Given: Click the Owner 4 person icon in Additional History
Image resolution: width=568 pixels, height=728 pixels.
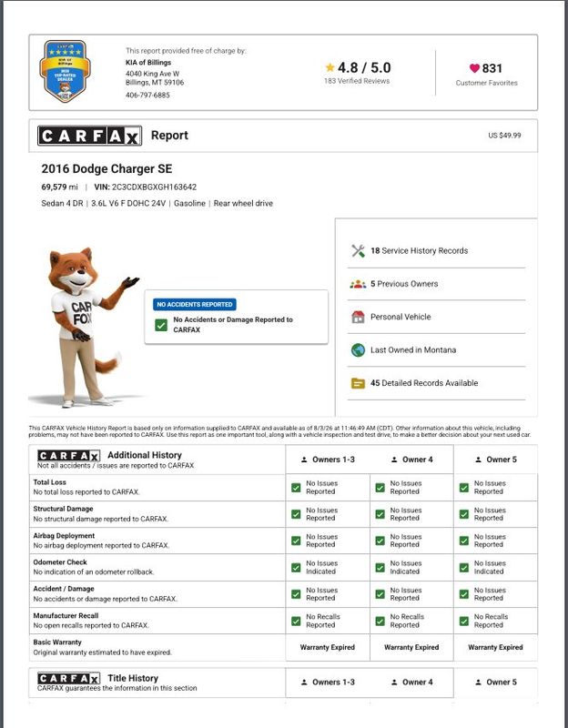Looking at the screenshot, I should click(394, 460).
